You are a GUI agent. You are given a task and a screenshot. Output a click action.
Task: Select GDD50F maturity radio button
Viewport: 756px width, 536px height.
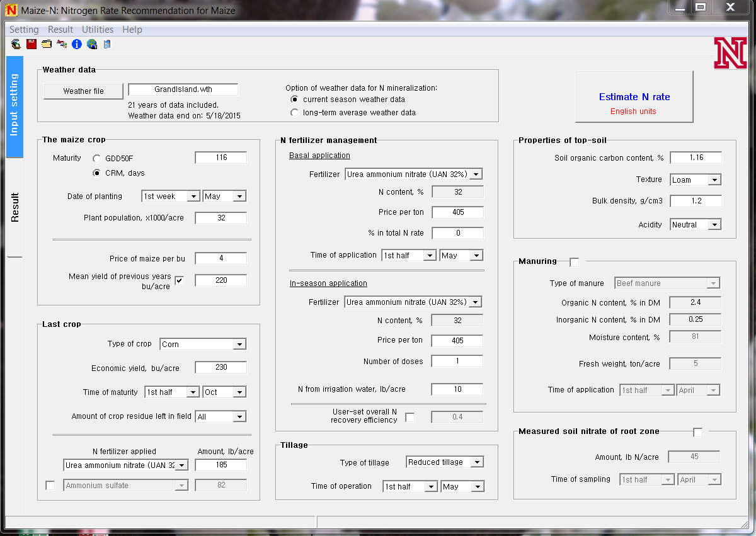tap(97, 158)
